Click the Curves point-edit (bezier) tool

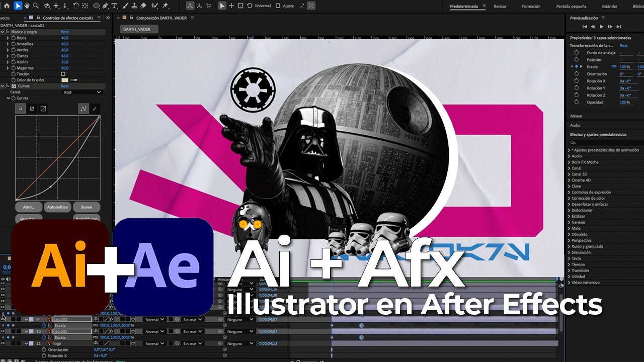[83, 108]
